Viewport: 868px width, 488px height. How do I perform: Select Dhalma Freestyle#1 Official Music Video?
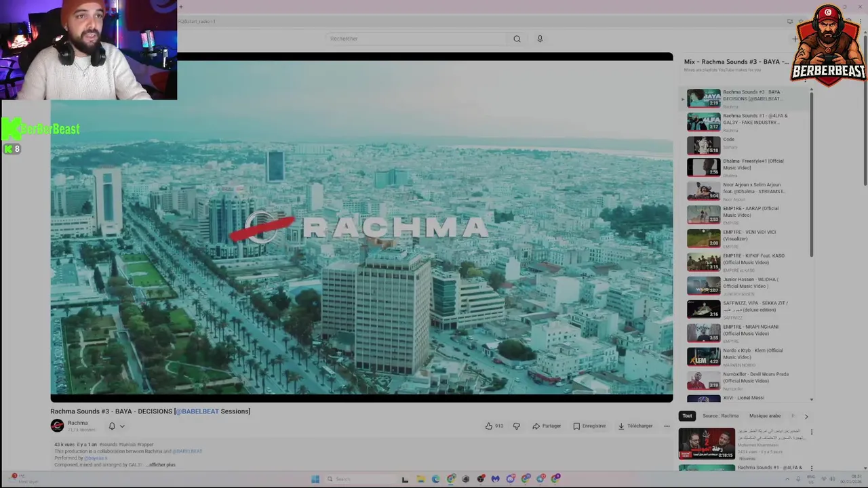(x=746, y=167)
